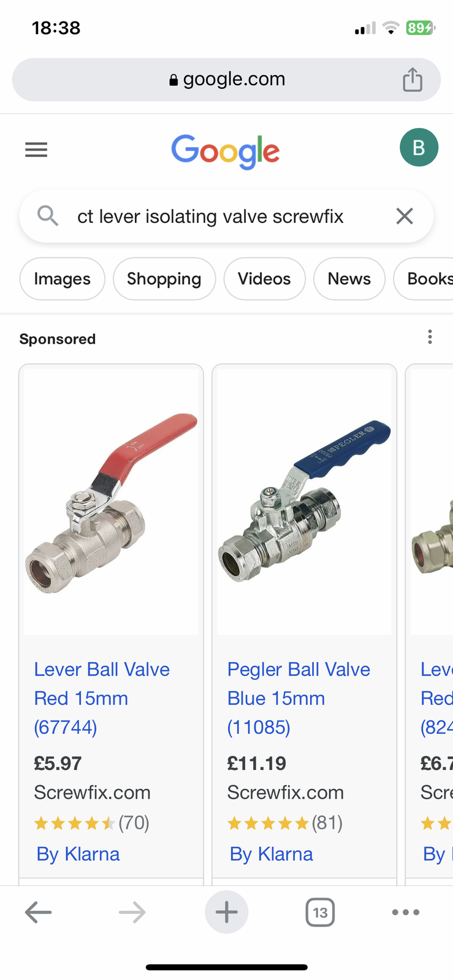The height and width of the screenshot is (980, 453).
Task: Tap the share icon in address bar
Action: [x=413, y=80]
